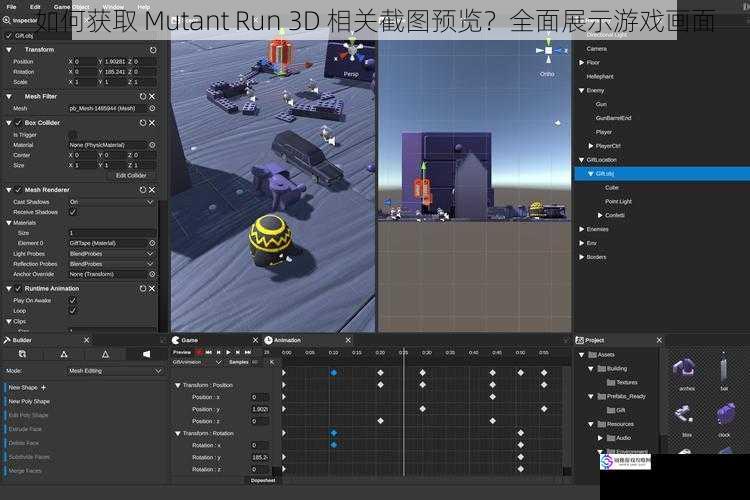The image size is (750, 500).
Task: Open the object picker for Anchor Override
Action: 152,274
